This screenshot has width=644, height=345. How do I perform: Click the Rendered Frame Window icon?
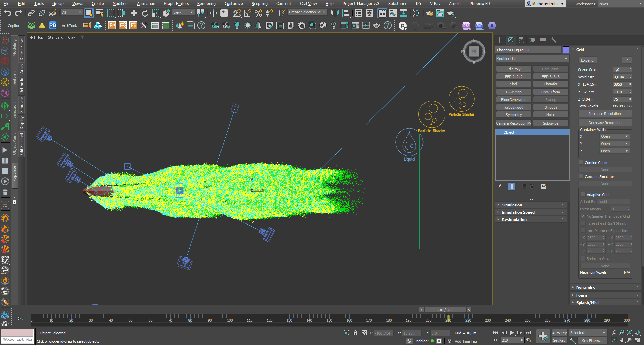click(x=440, y=13)
